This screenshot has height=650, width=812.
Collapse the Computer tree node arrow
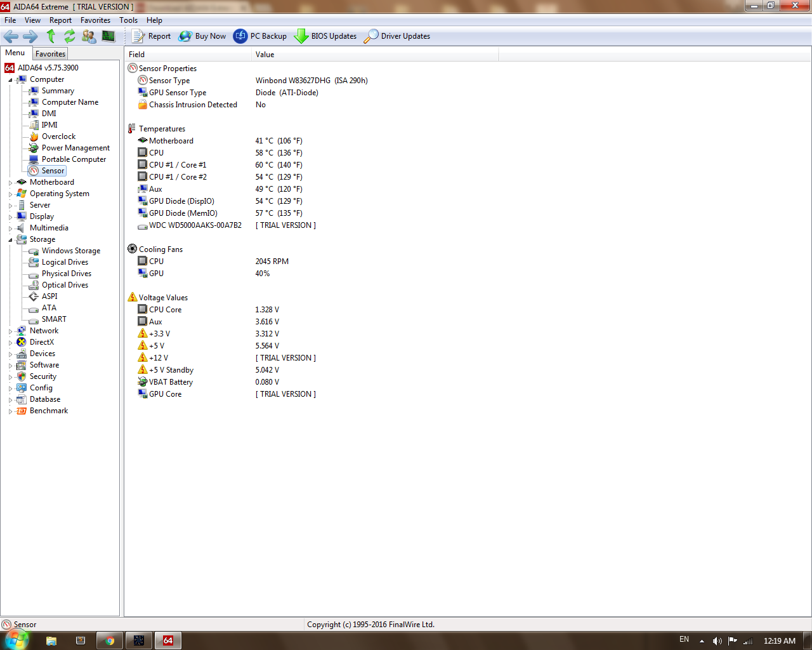click(x=10, y=80)
